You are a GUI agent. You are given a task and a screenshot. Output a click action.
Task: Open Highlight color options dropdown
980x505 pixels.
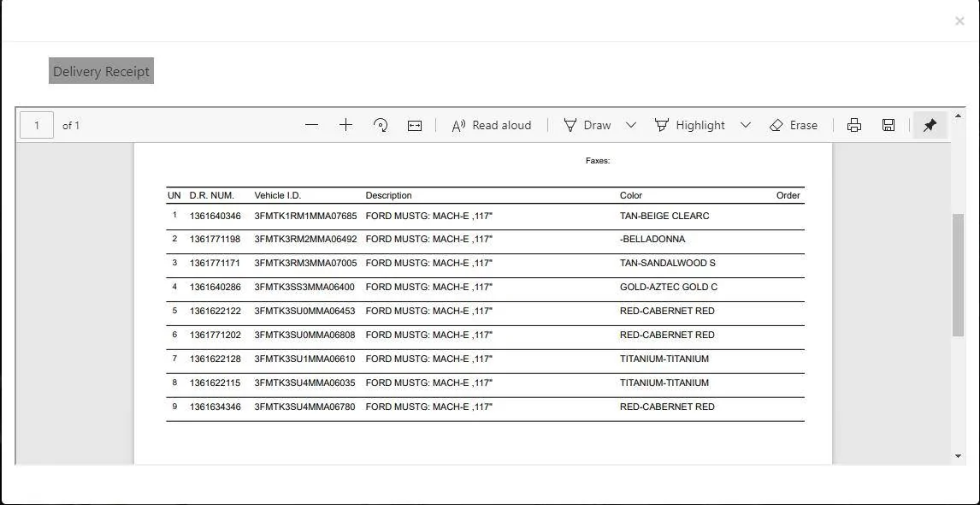tap(745, 125)
